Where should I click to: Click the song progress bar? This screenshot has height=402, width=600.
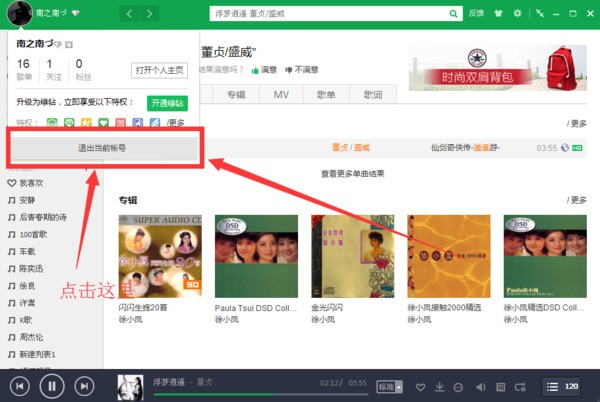tap(261, 394)
